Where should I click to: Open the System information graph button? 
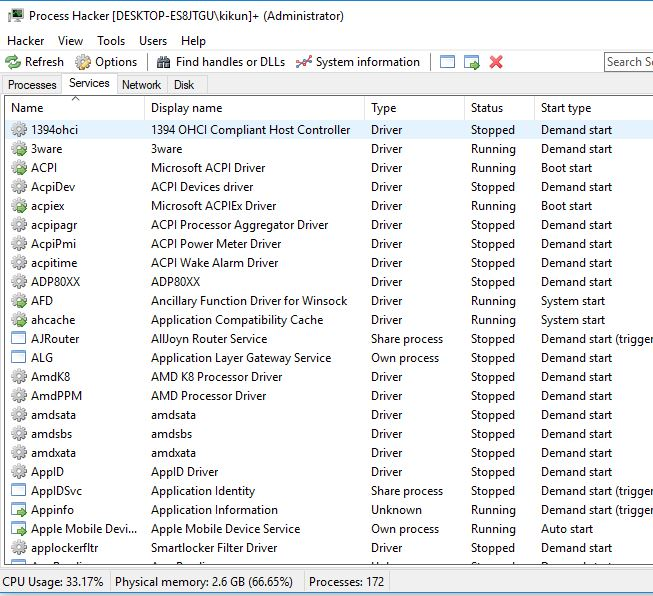(357, 62)
